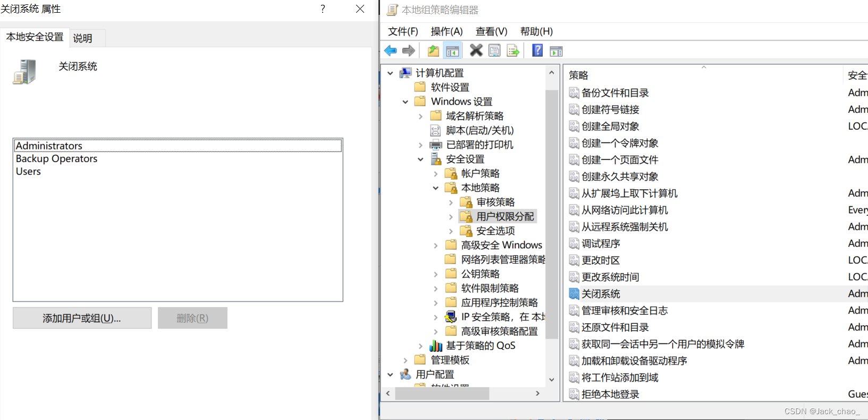
Task: Click the 安全设置 node icon
Action: [436, 159]
